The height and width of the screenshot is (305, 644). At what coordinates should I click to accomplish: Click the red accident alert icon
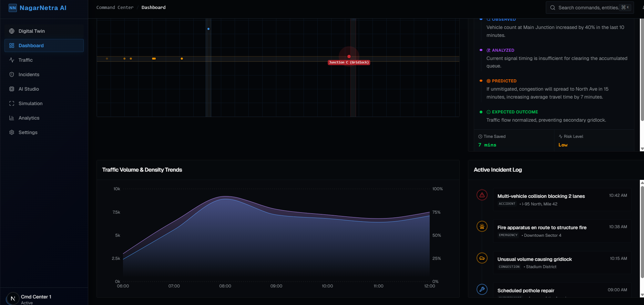click(x=482, y=195)
